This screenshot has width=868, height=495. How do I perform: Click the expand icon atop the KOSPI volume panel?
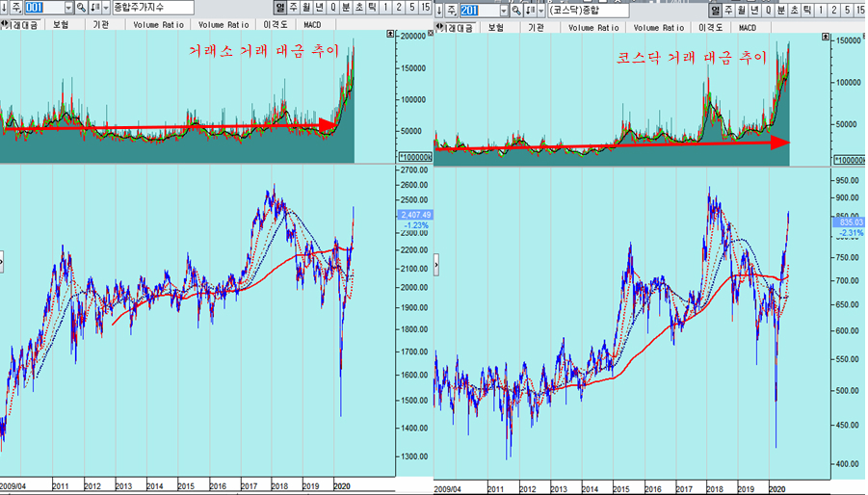point(388,33)
